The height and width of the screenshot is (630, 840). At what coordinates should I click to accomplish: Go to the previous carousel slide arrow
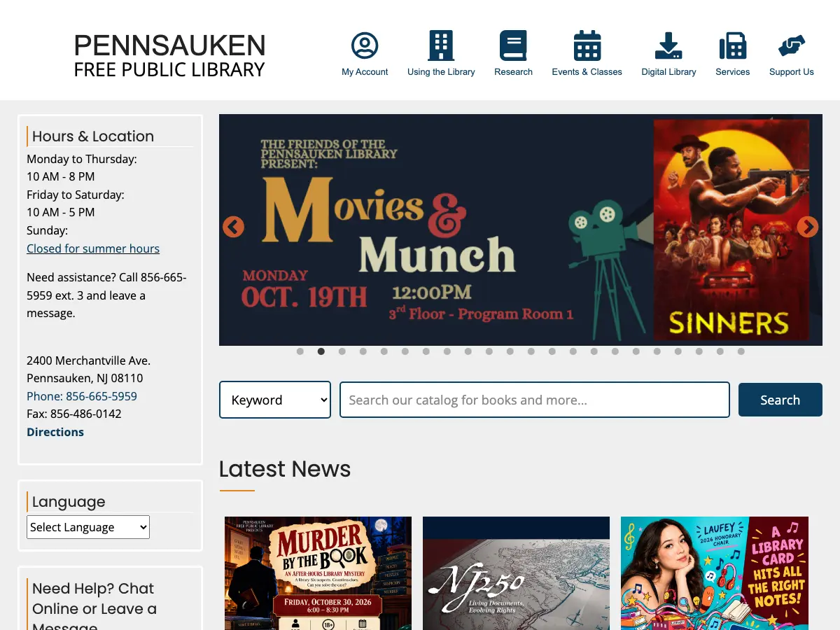coord(233,227)
